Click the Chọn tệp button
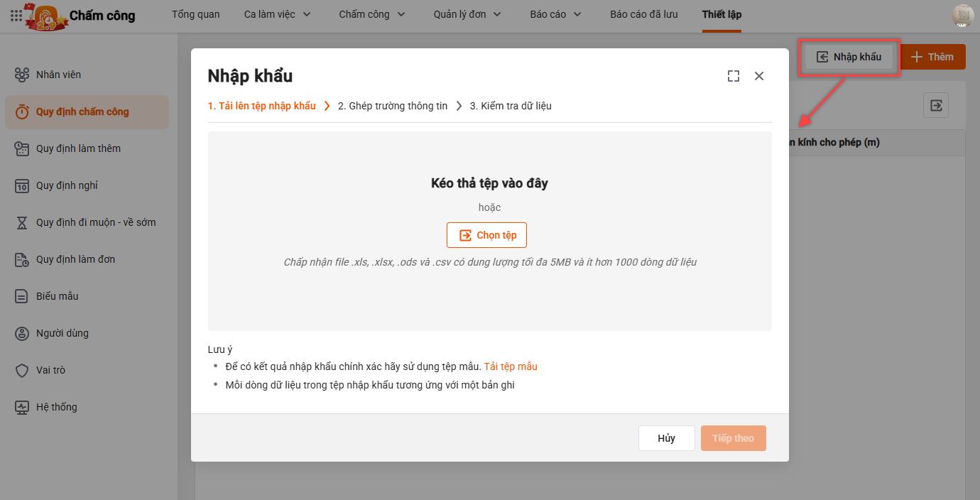 486,235
